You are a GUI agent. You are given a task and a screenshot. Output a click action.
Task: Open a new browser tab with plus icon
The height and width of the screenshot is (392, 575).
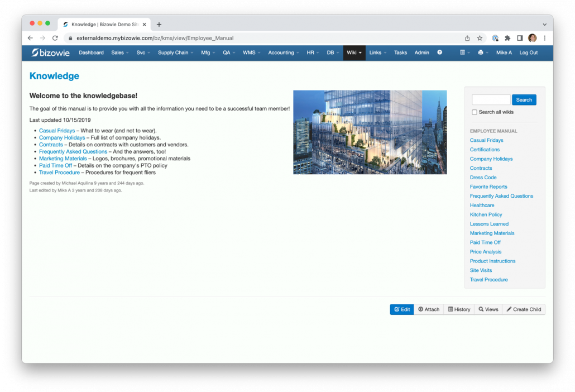pos(159,25)
